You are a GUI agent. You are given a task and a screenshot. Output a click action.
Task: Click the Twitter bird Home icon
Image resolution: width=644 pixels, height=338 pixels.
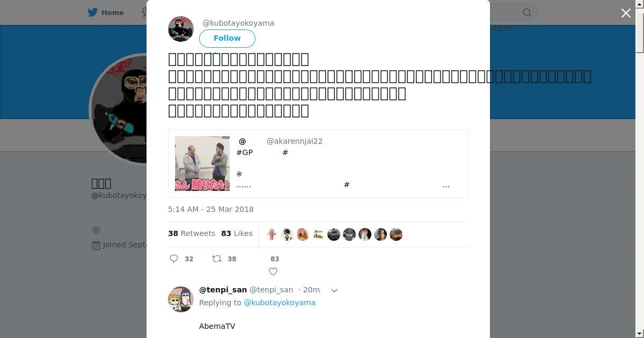[93, 12]
